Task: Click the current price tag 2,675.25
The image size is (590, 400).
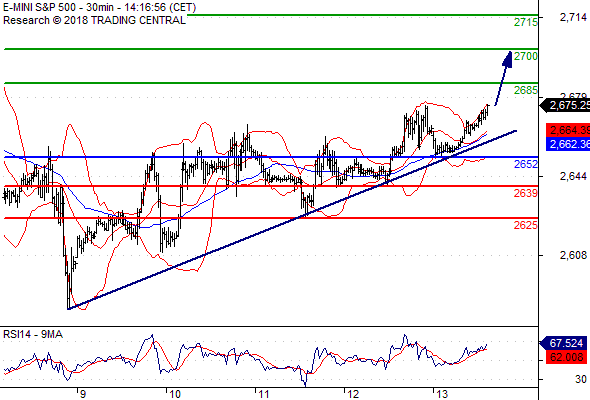Action: click(x=565, y=105)
